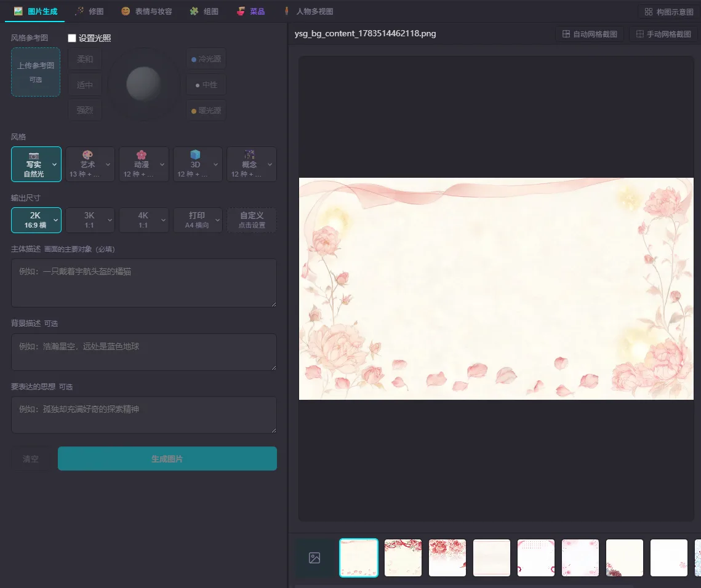This screenshot has height=588, width=701.
Task: Switch to the 图片生成 tab
Action: tap(35, 11)
